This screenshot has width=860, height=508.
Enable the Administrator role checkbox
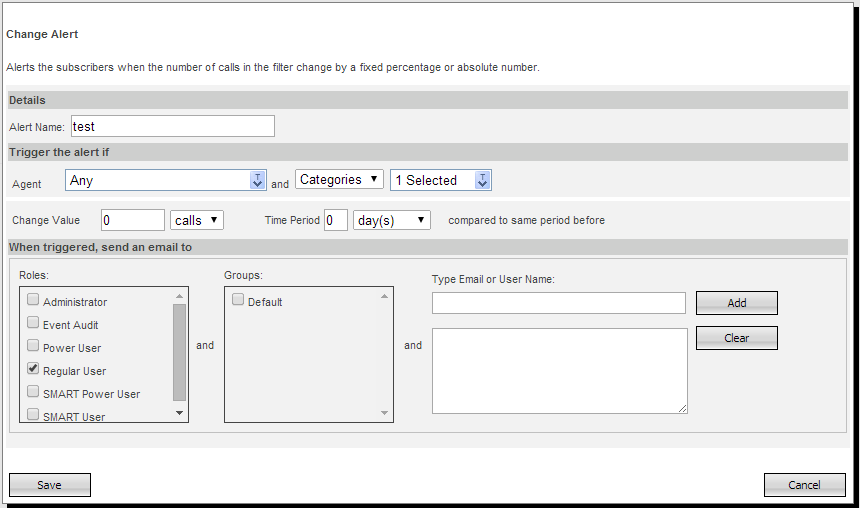point(33,300)
